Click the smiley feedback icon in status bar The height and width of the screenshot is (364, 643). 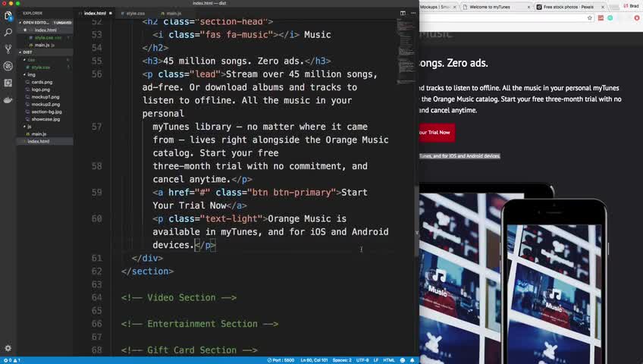(403, 360)
